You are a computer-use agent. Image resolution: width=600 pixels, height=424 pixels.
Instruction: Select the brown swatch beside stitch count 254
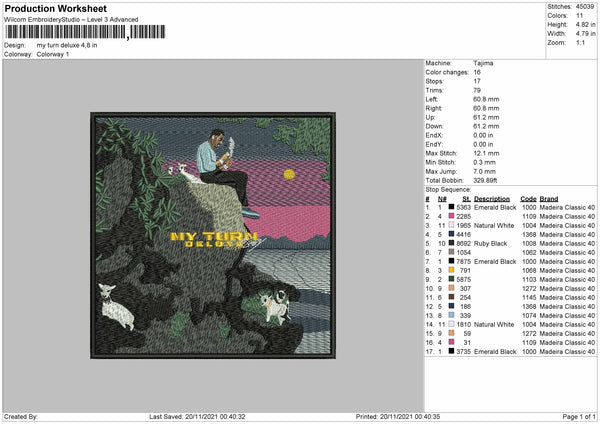pos(451,297)
